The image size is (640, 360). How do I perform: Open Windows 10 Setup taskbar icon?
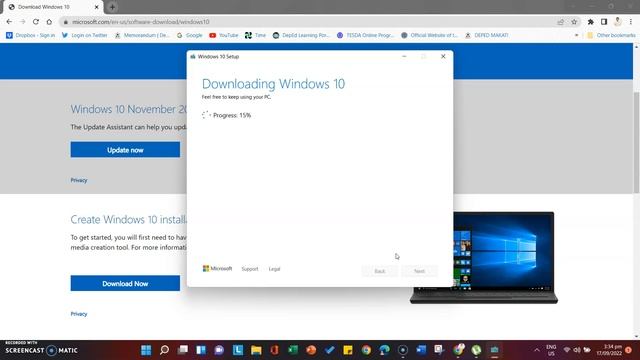495,350
